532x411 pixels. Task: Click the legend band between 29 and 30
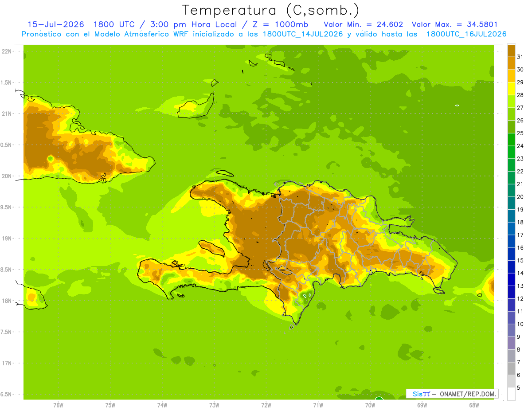click(x=511, y=76)
